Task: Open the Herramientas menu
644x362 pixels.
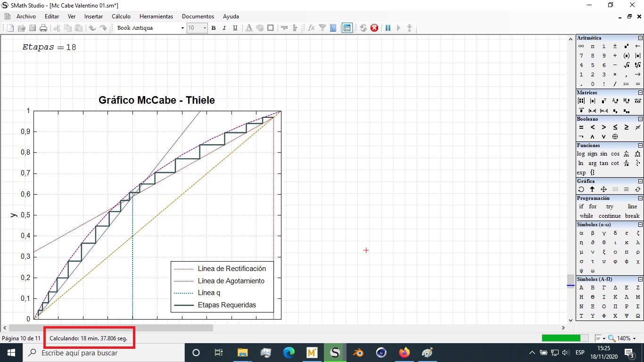Action: (156, 16)
